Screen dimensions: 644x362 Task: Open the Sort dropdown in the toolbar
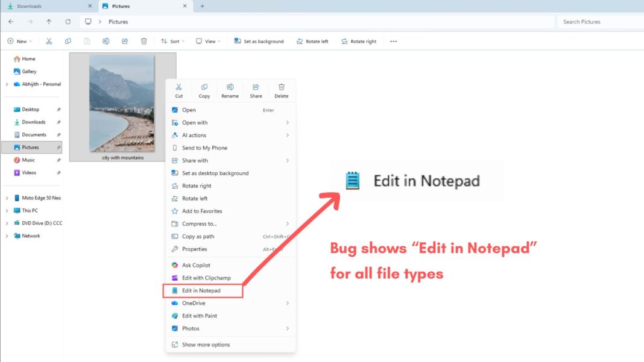(x=172, y=41)
